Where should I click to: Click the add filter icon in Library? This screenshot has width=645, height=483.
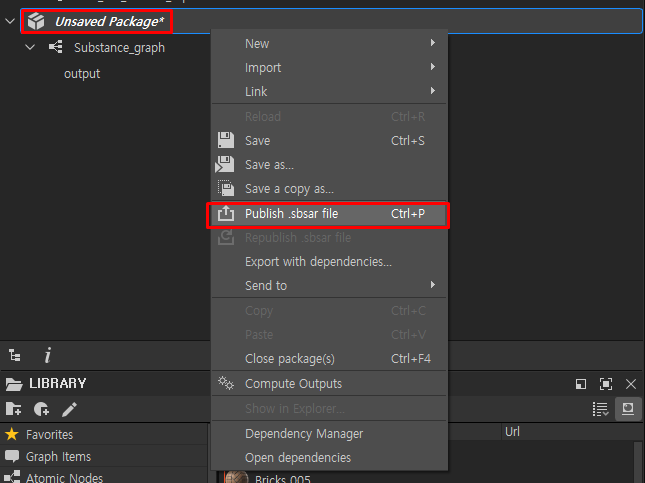(42, 409)
